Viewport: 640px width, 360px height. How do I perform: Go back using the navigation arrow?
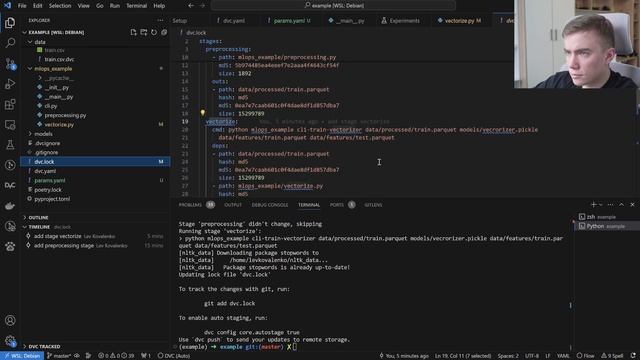point(191,6)
